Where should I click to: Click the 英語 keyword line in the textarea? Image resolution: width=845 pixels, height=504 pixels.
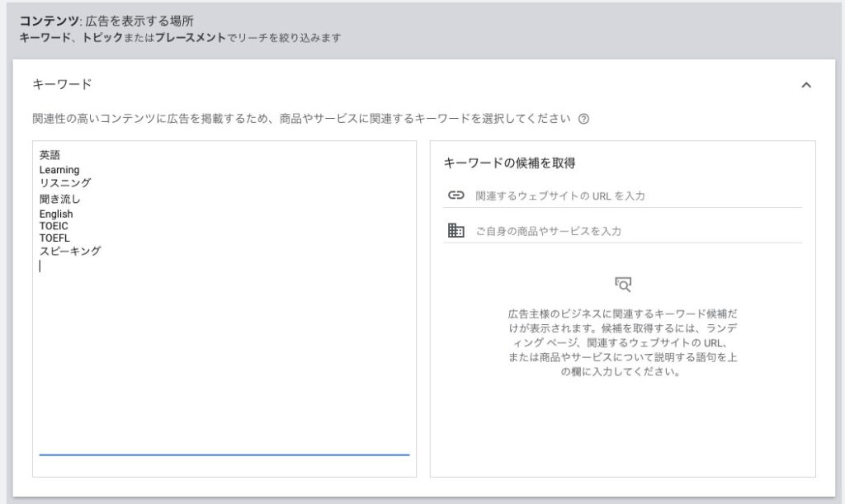click(50, 155)
